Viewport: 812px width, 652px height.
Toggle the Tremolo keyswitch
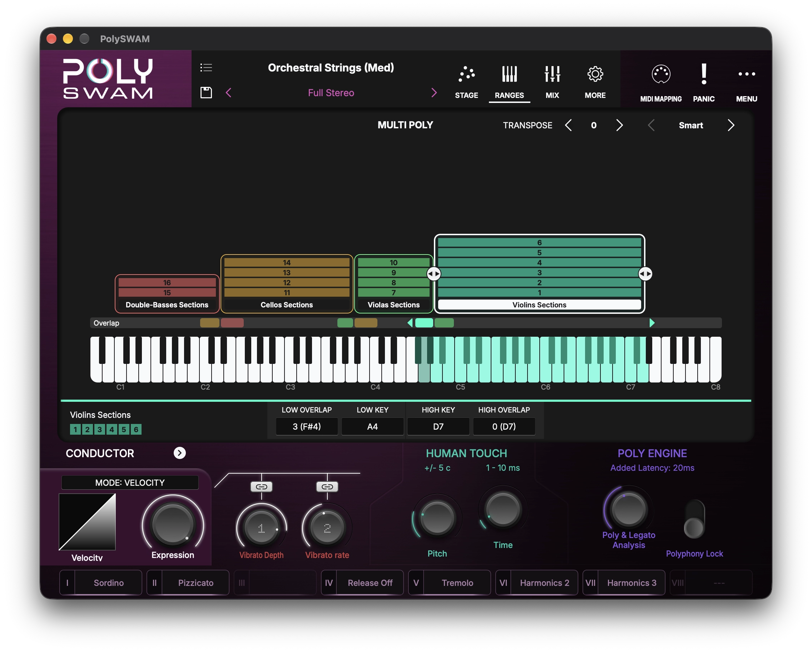[449, 583]
